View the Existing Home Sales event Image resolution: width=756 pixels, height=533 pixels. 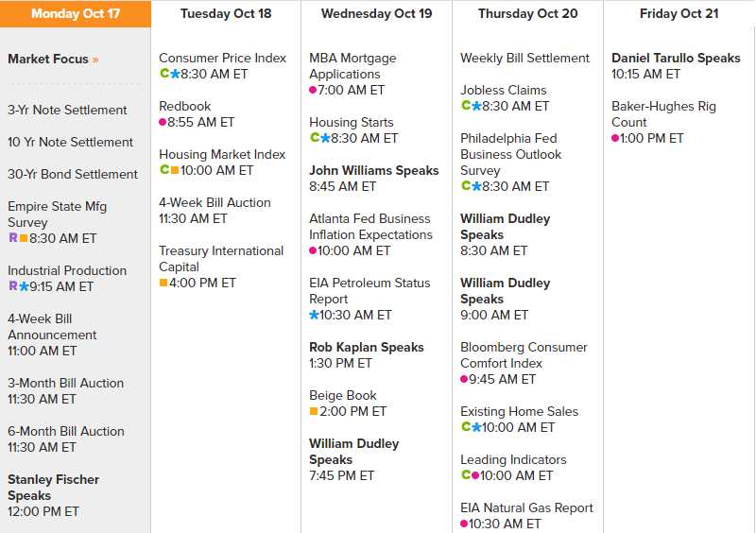(519, 411)
